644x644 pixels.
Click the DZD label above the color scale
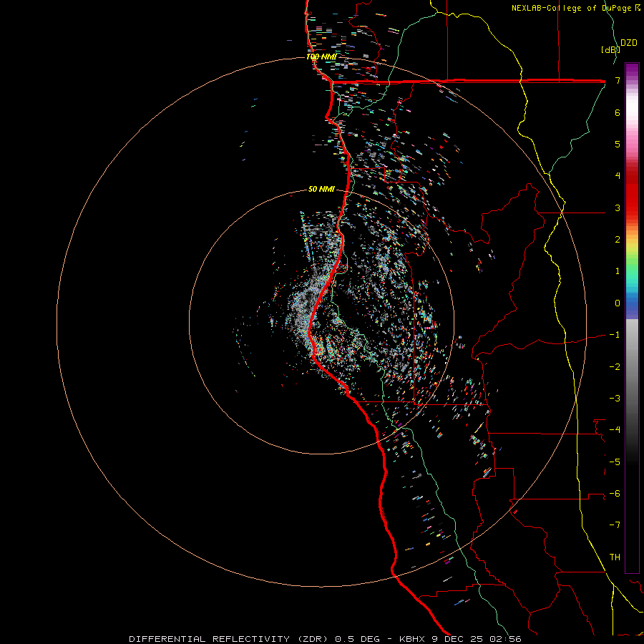pos(629,43)
